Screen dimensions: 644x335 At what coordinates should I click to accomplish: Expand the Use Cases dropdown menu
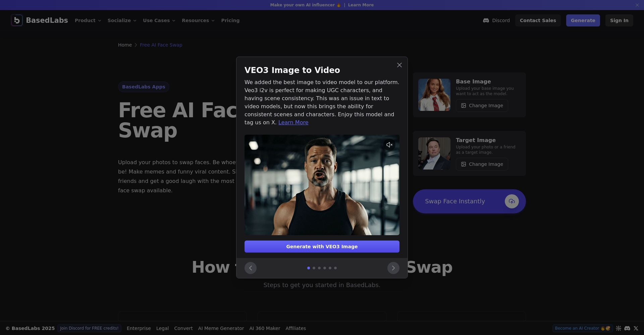(159, 20)
